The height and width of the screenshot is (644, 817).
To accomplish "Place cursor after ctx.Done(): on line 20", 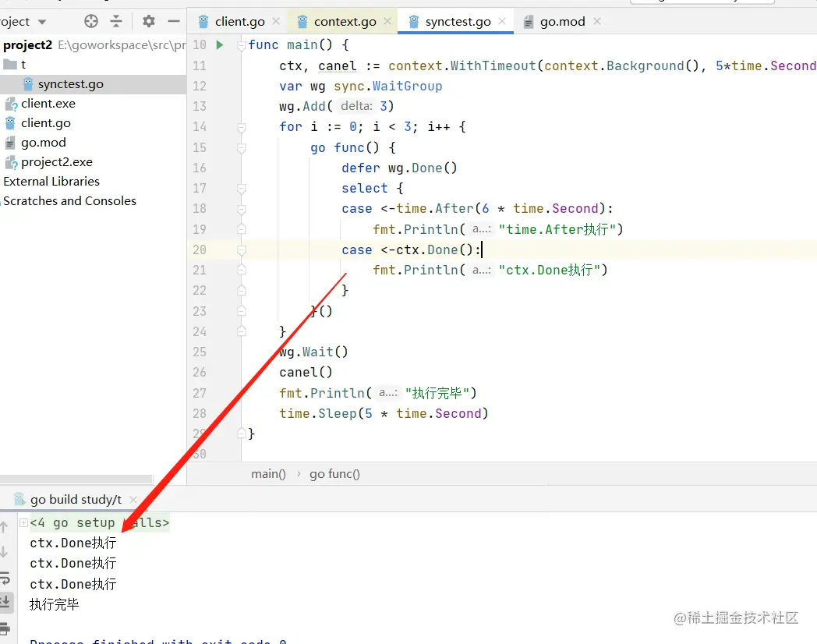I will (x=482, y=250).
